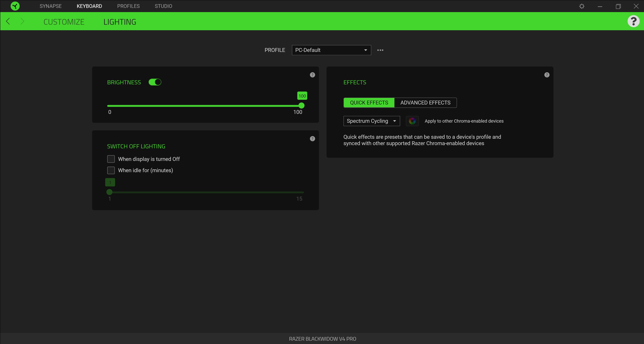Open the profile three-dots menu

tap(380, 50)
